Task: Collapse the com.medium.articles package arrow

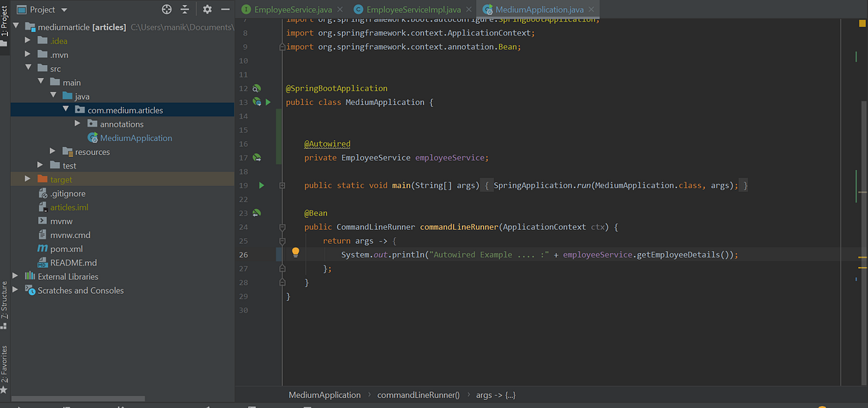Action: coord(65,110)
